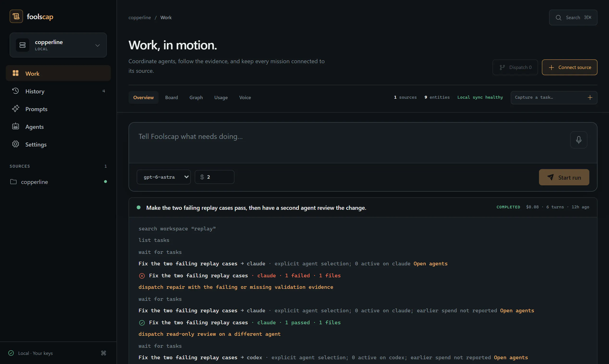Click the search workspace "replay" log line
Image resolution: width=609 pixels, height=364 pixels.
coord(177,229)
